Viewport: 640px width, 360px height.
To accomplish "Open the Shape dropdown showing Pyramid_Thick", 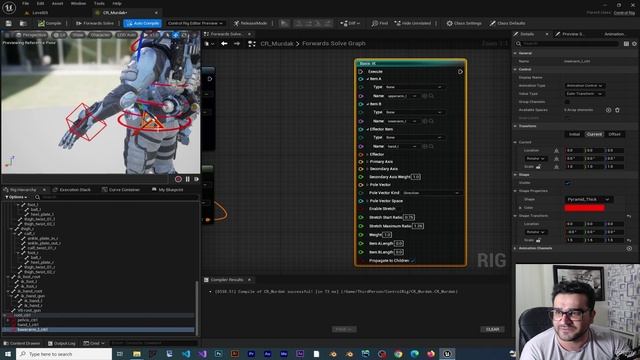I will (x=588, y=199).
